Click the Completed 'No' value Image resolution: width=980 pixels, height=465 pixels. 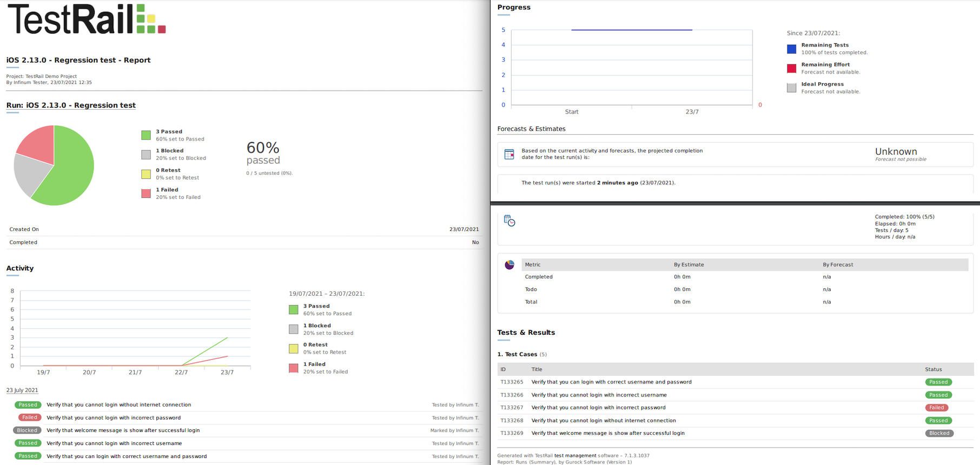click(x=475, y=243)
